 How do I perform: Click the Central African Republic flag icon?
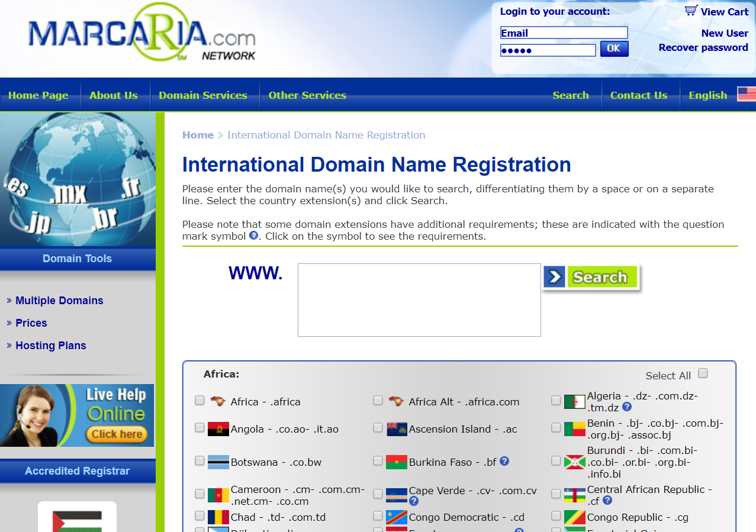[574, 495]
